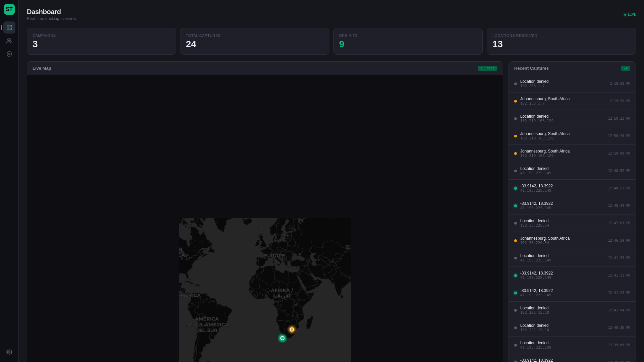This screenshot has height=362, width=644.
Task: Click the Live Map panel title
Action: pos(42,68)
